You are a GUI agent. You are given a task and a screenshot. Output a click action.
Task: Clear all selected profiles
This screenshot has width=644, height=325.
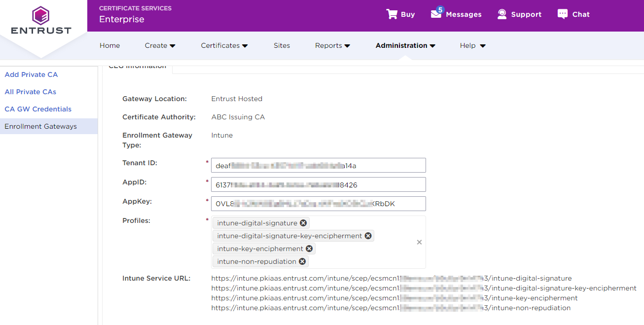click(x=419, y=242)
